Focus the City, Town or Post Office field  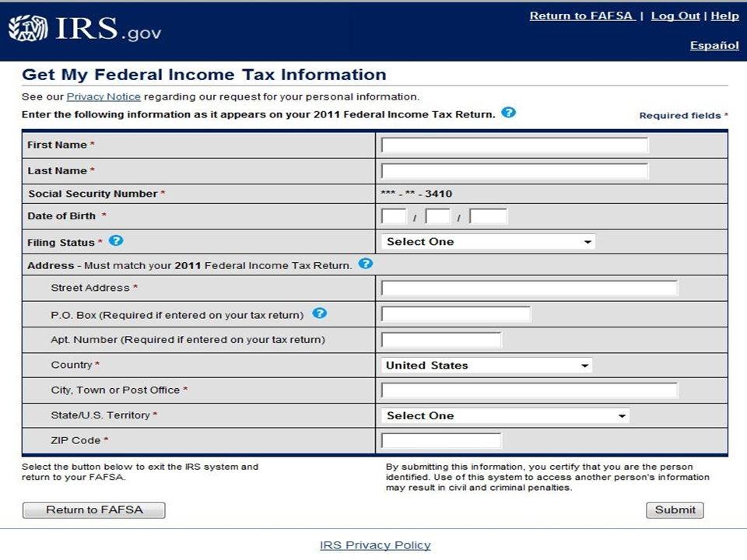click(529, 390)
